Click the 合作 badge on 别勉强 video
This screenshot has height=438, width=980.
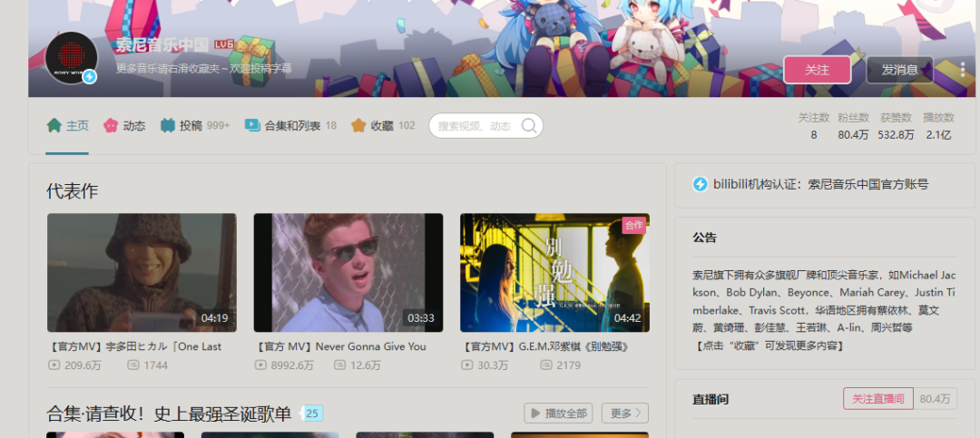[633, 226]
